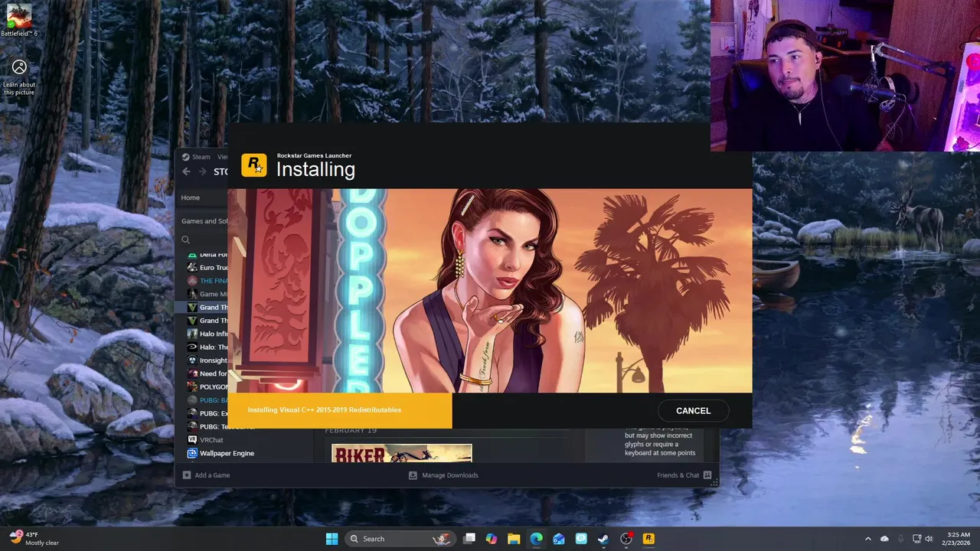Launch Copilot from the taskbar
This screenshot has width=980, height=551.
492,539
